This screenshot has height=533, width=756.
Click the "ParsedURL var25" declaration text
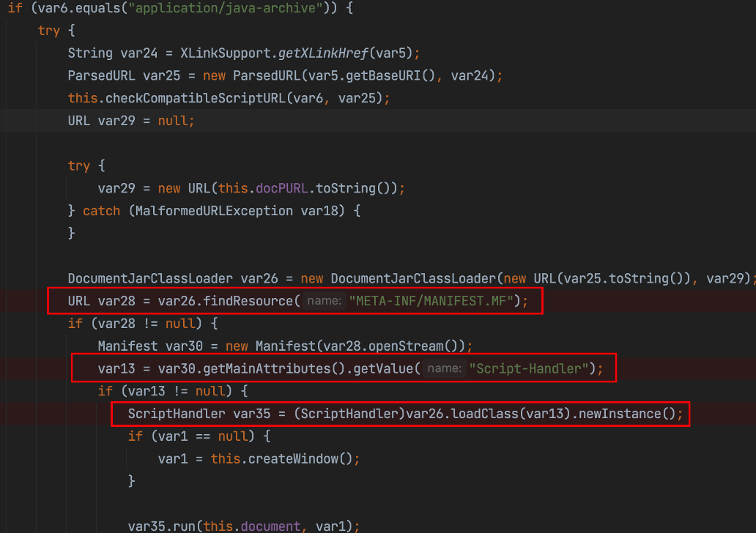124,75
